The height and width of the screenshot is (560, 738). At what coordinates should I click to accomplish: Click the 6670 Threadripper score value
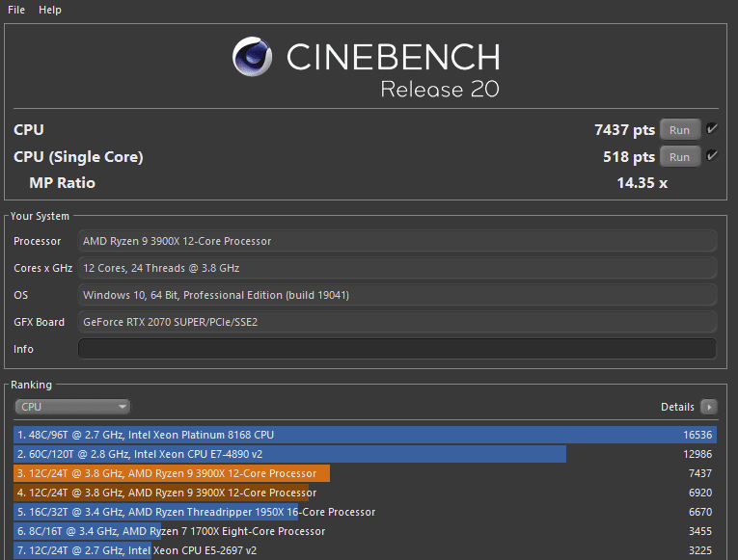coord(700,512)
